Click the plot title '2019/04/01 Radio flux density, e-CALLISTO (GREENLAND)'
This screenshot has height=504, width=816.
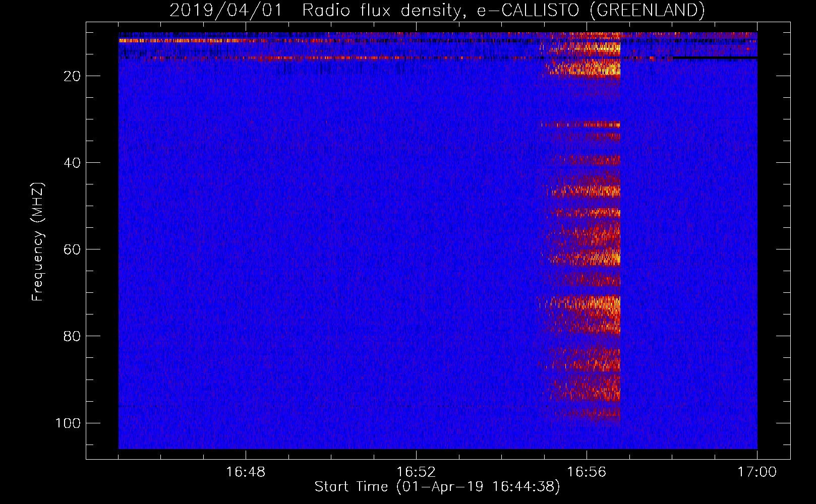click(437, 10)
